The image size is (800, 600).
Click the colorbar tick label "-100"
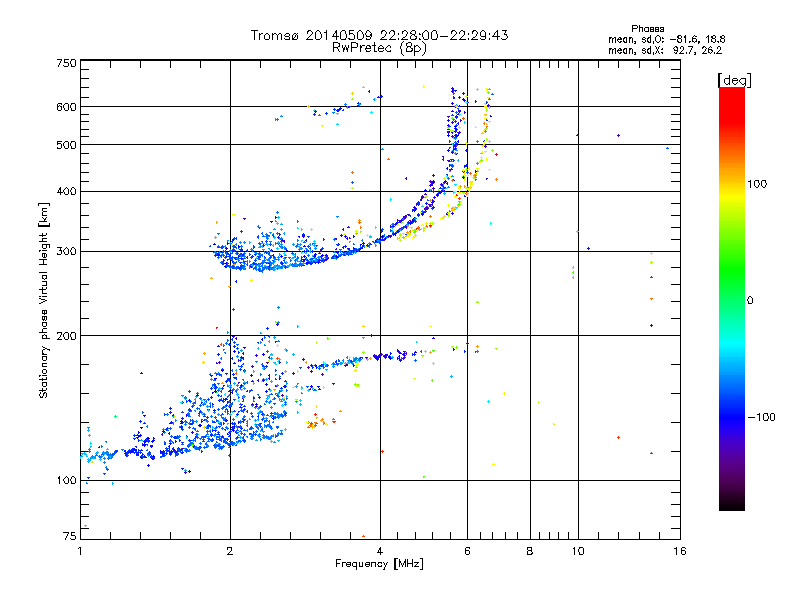coord(761,417)
